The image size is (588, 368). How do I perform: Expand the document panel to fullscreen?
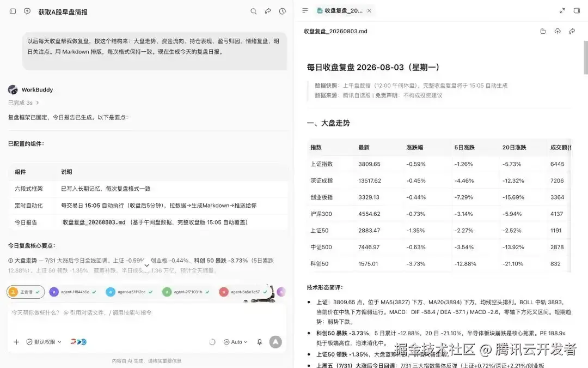click(x=562, y=10)
